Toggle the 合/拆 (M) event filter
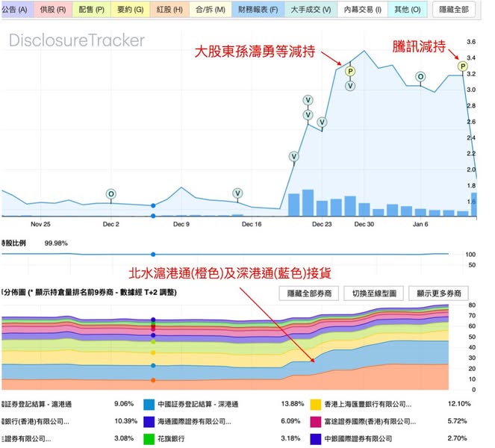495x448 pixels. pyautogui.click(x=211, y=10)
